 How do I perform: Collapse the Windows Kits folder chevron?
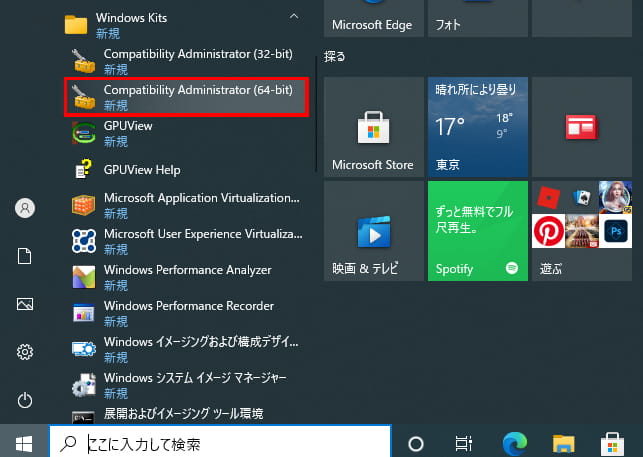point(294,16)
